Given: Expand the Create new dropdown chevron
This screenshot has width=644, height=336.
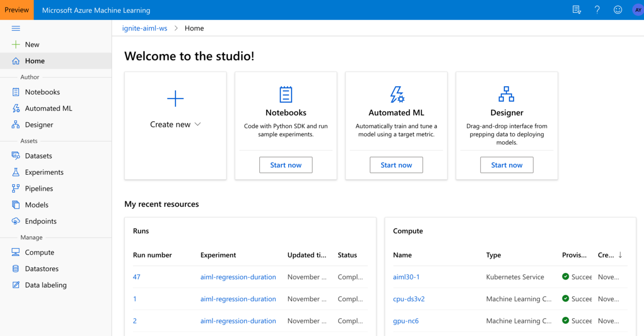Looking at the screenshot, I should [197, 124].
